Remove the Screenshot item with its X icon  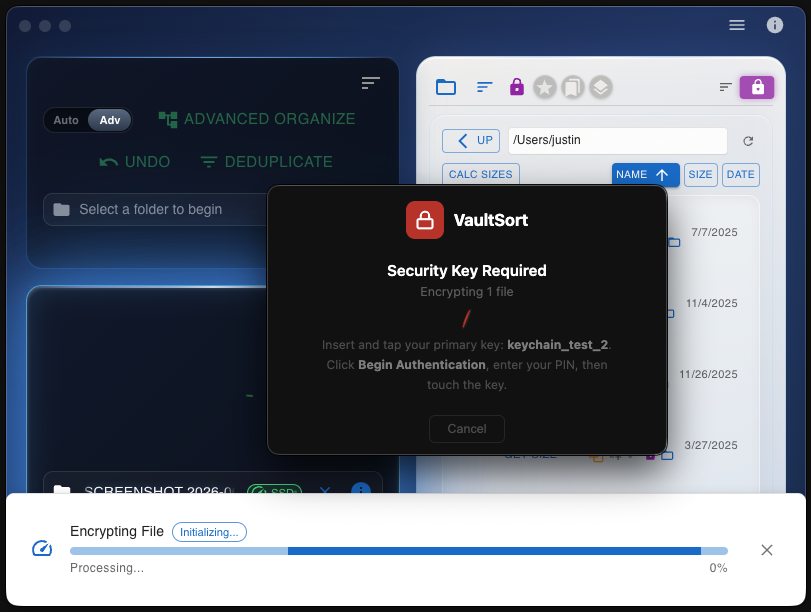(325, 489)
